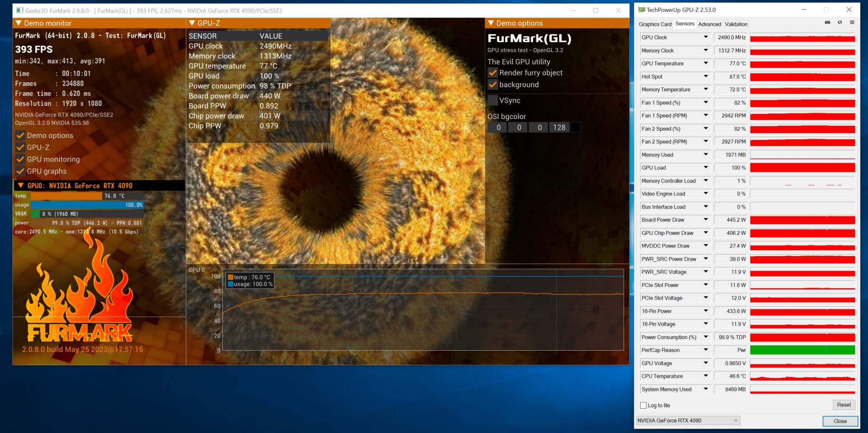
Task: Click the GPU-Z screenshot camera icon
Action: (x=827, y=22)
